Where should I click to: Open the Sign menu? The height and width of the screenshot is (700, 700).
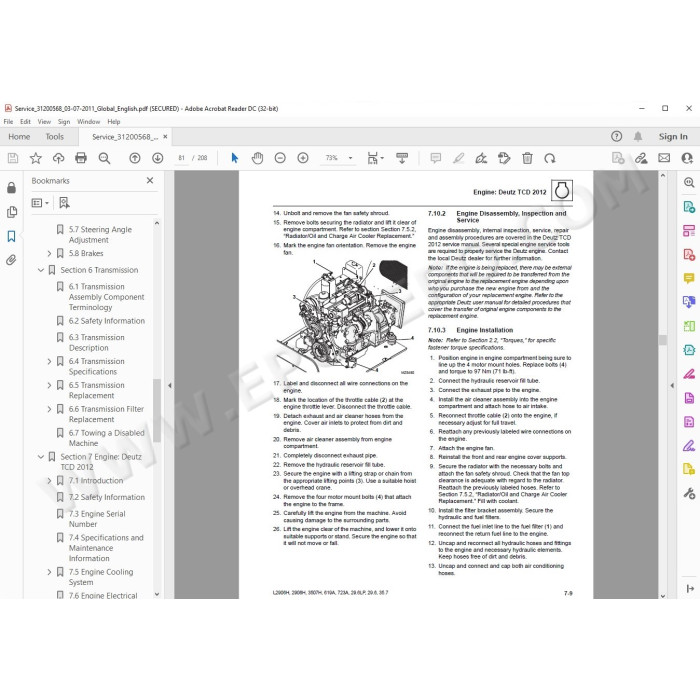64,121
